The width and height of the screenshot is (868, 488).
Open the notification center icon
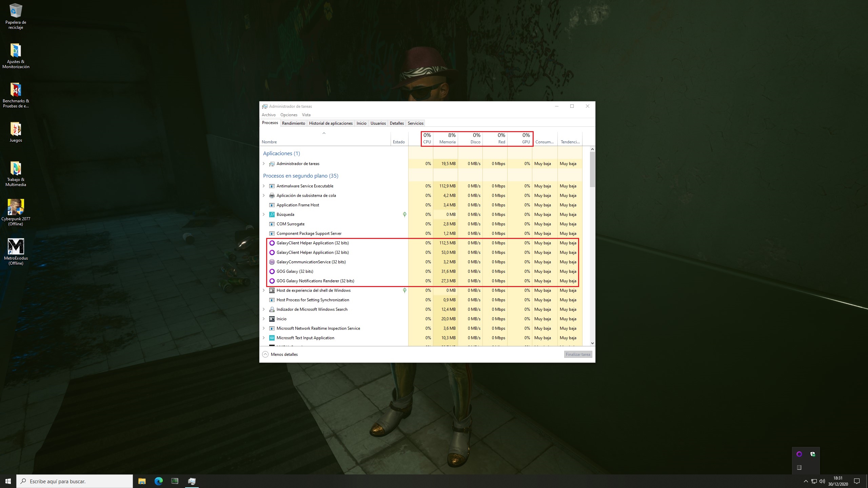(857, 481)
